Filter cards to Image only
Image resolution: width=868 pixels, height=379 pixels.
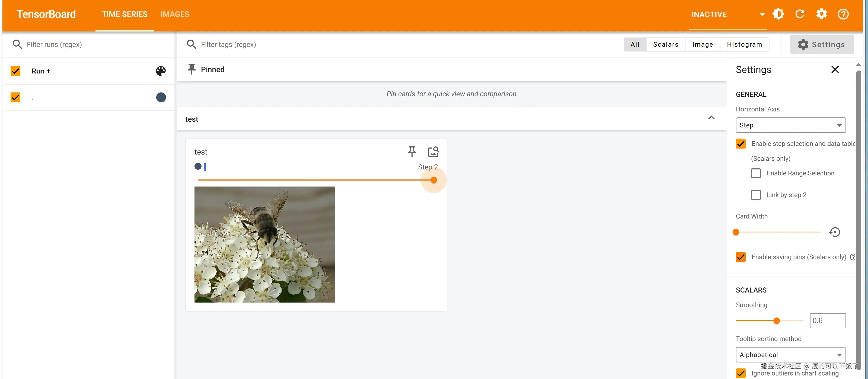pos(703,44)
